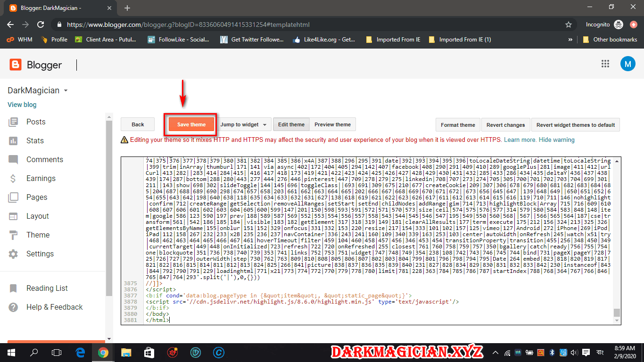This screenshot has width=644, height=362.
Task: Click code line 3881 closing html tag
Action: (x=157, y=320)
